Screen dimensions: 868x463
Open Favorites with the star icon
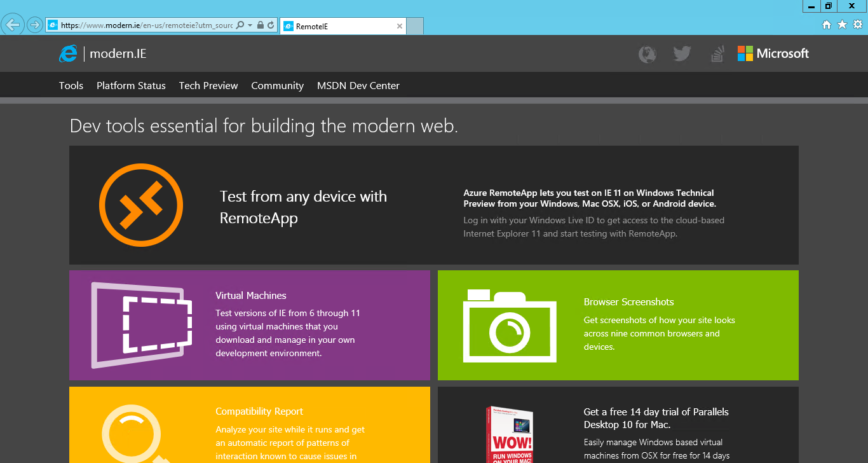click(842, 25)
